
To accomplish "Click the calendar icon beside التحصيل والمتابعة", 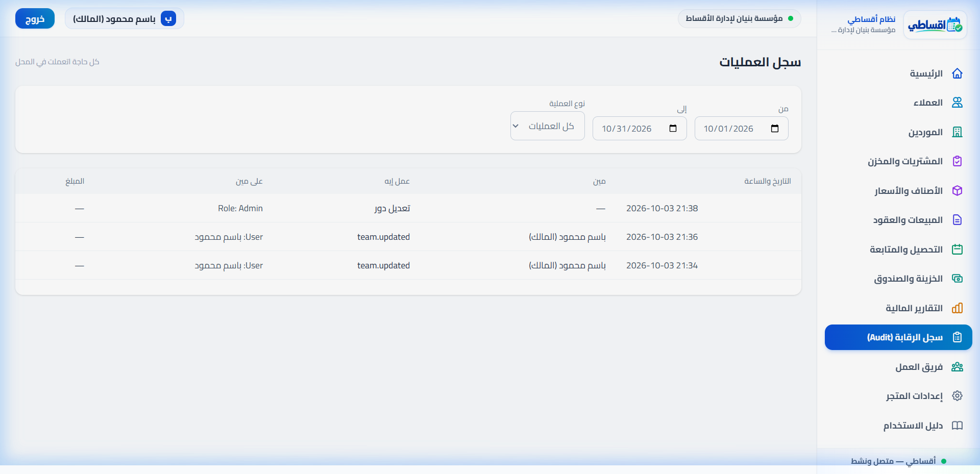I will pyautogui.click(x=957, y=250).
